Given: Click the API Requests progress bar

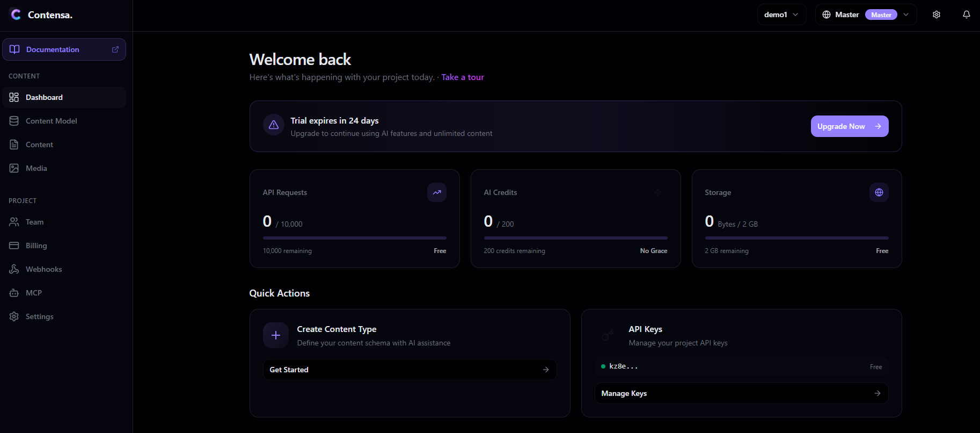Looking at the screenshot, I should coord(355,238).
